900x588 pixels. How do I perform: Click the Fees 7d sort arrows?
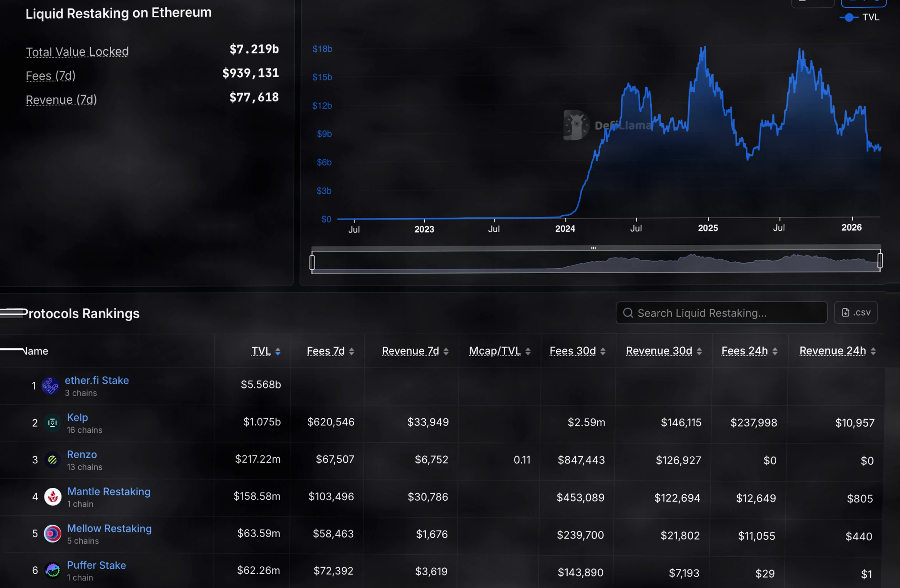tap(352, 351)
